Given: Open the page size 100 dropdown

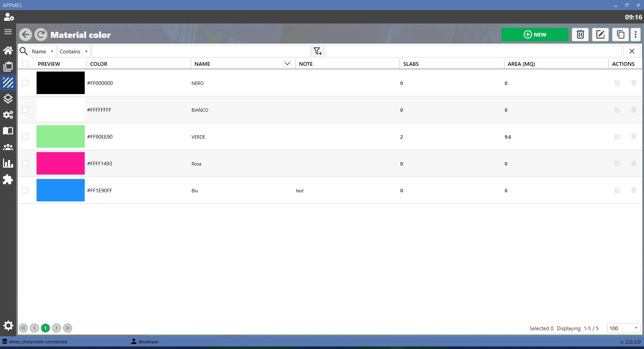Looking at the screenshot, I should point(624,328).
